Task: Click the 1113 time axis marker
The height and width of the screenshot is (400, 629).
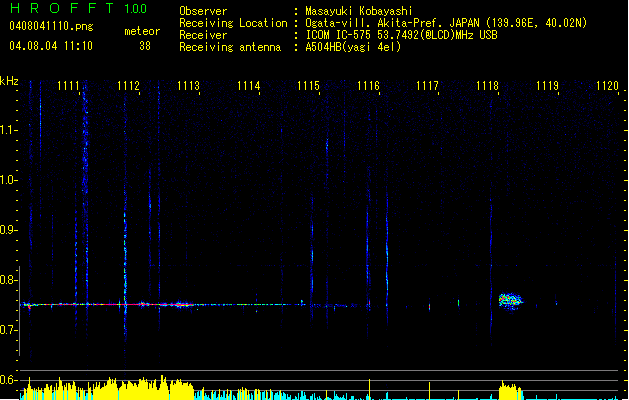Action: click(188, 86)
